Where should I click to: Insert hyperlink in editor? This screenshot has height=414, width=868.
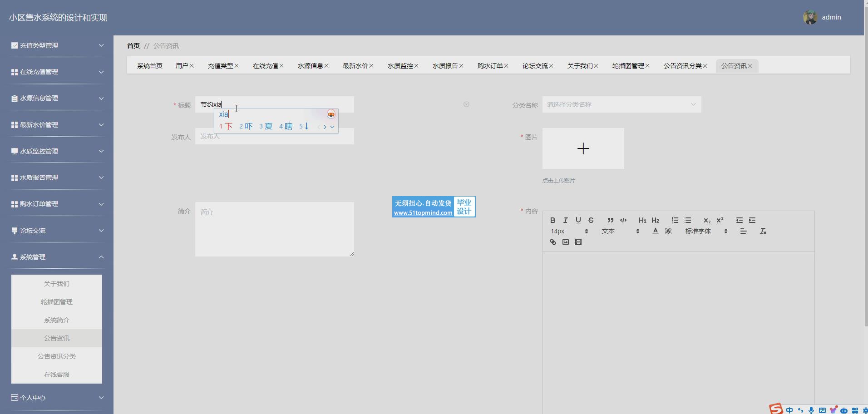[552, 242]
